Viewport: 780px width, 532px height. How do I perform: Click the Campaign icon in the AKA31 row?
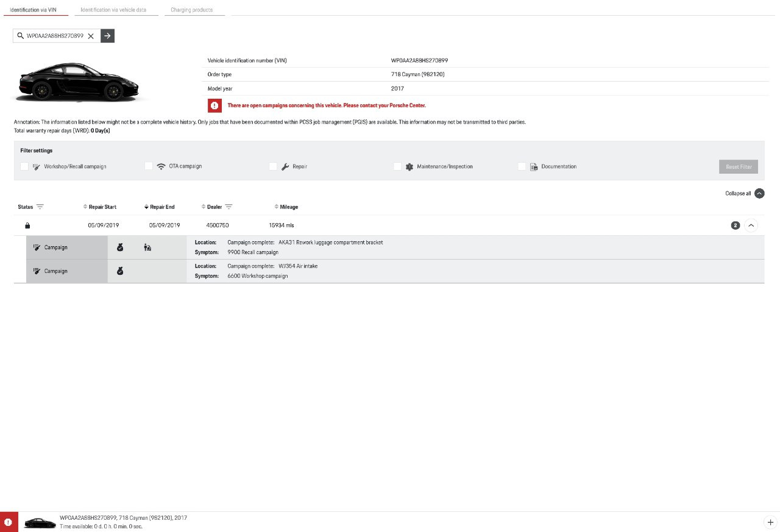coord(37,247)
